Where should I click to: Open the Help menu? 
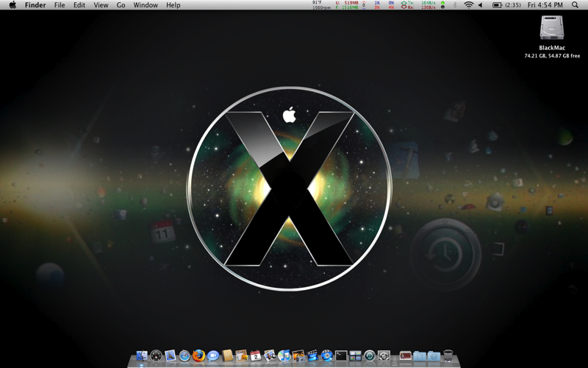173,5
